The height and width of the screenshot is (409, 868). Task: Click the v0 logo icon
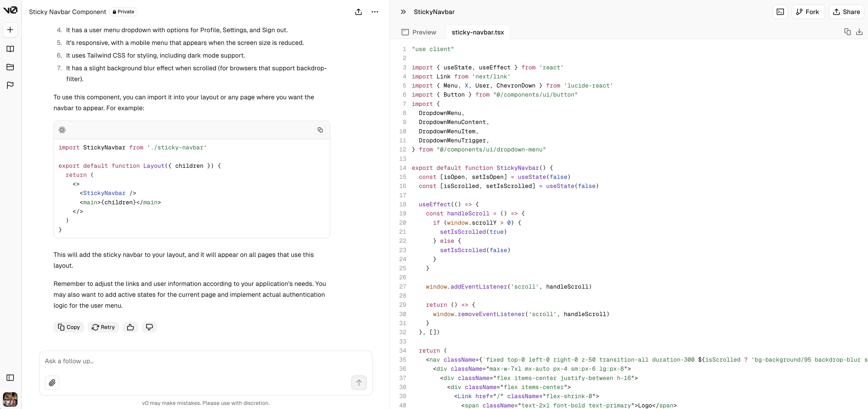point(10,10)
